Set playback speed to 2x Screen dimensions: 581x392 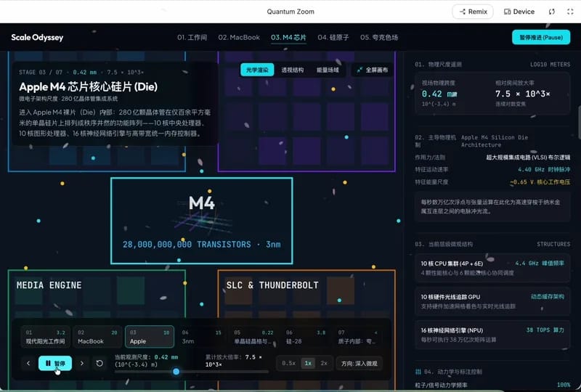tap(324, 364)
